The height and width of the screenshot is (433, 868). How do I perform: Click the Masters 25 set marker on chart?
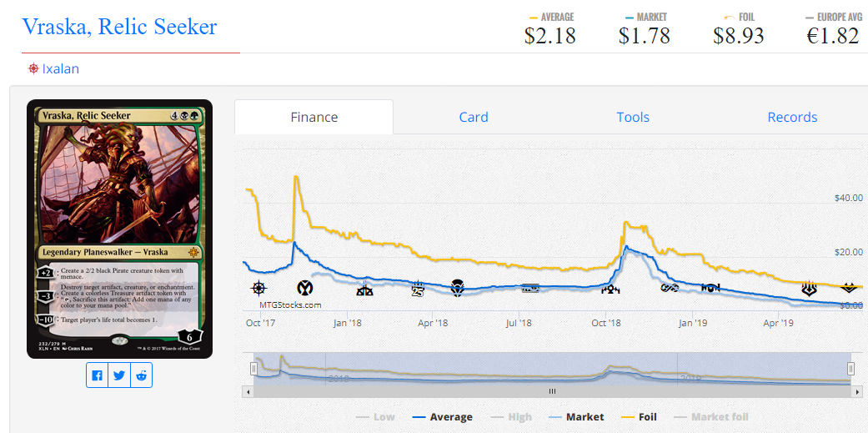419,289
